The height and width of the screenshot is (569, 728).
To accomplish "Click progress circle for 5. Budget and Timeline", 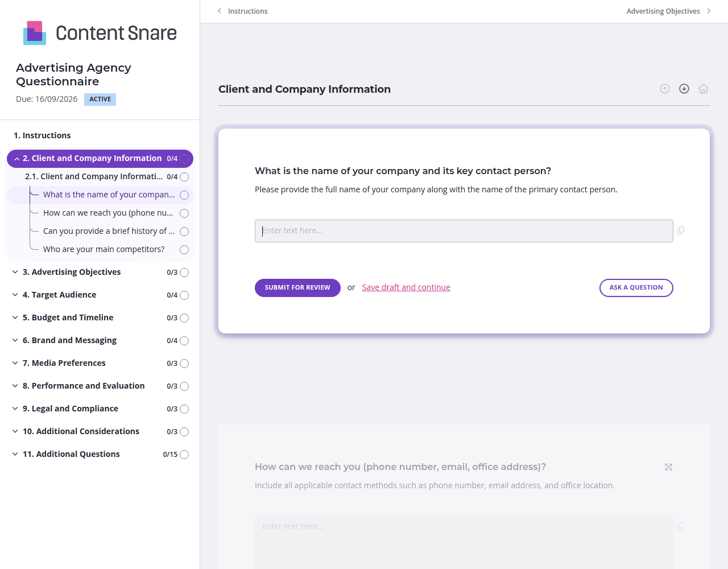I will pos(184,318).
